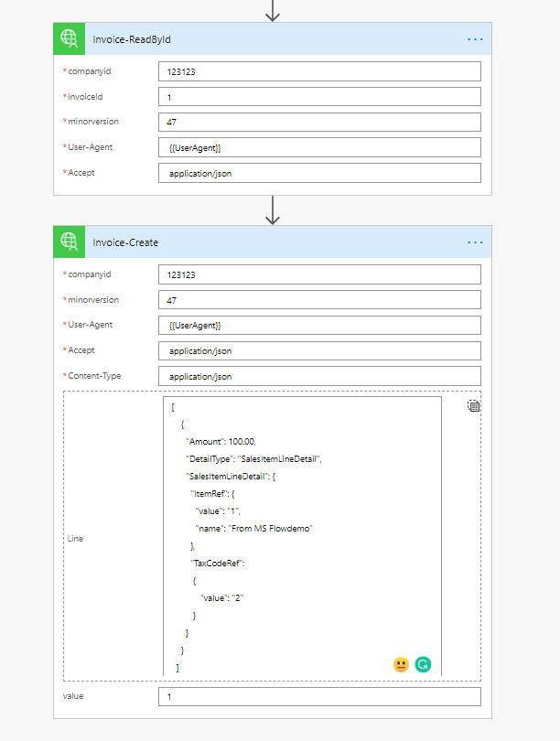Open the Invoice-ReadById ellipsis menu
The width and height of the screenshot is (560, 741).
tap(475, 39)
